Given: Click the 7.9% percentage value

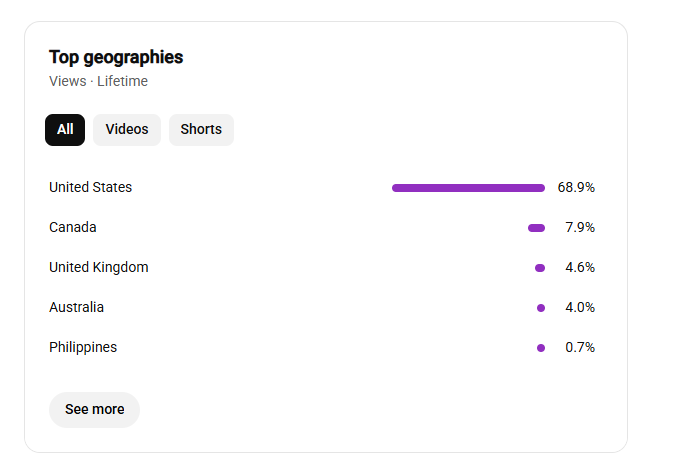Looking at the screenshot, I should click(580, 227).
